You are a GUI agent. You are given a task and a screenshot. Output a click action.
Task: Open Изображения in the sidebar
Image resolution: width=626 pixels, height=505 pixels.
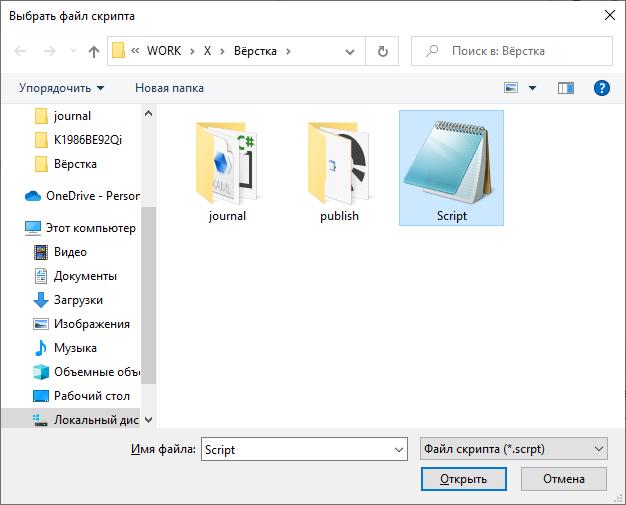[81, 324]
